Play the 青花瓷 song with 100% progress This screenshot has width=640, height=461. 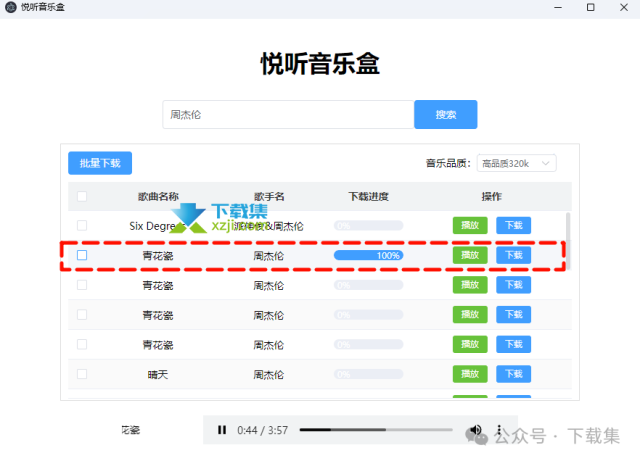(470, 255)
